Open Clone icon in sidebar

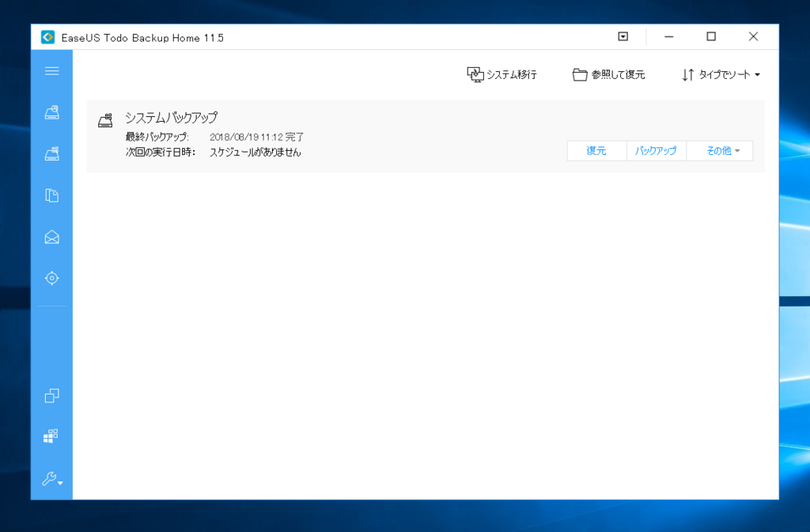51,396
